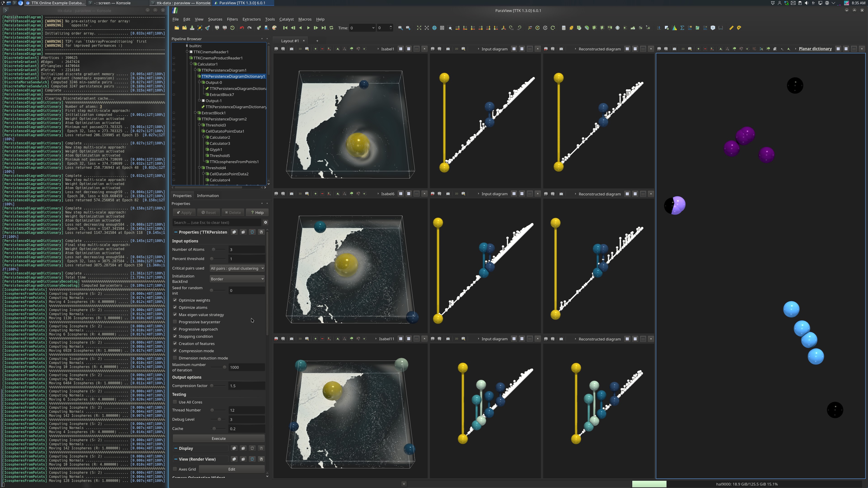
Task: Click the Reset button in Properties
Action: pyautogui.click(x=209, y=213)
